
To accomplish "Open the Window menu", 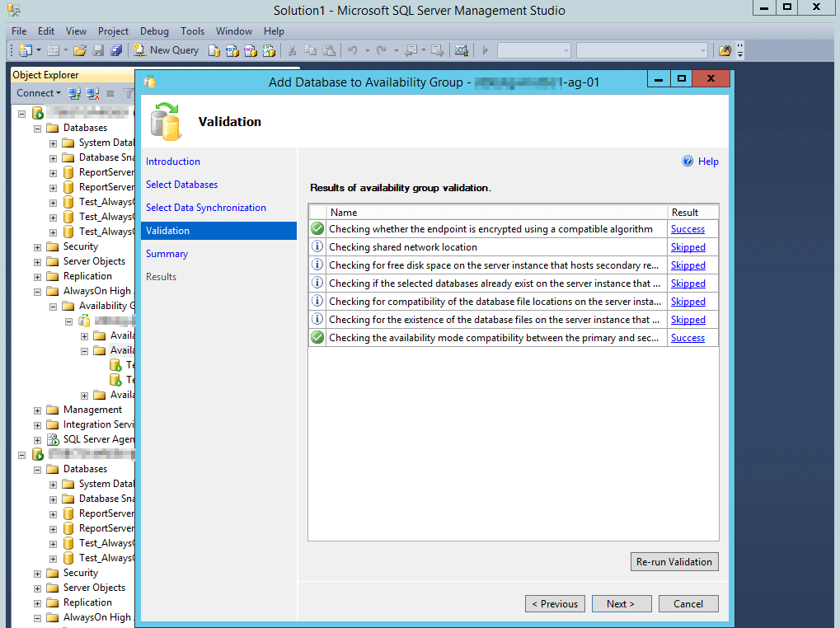I will click(x=233, y=31).
